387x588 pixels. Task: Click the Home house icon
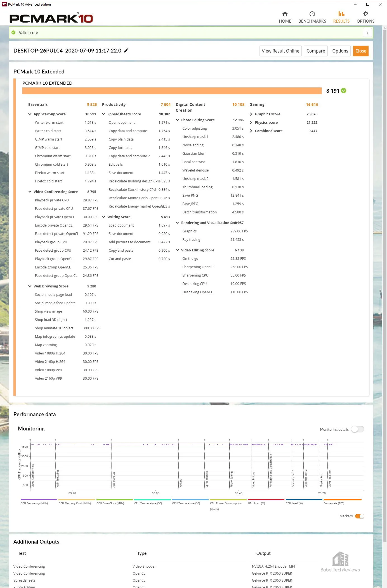[285, 14]
